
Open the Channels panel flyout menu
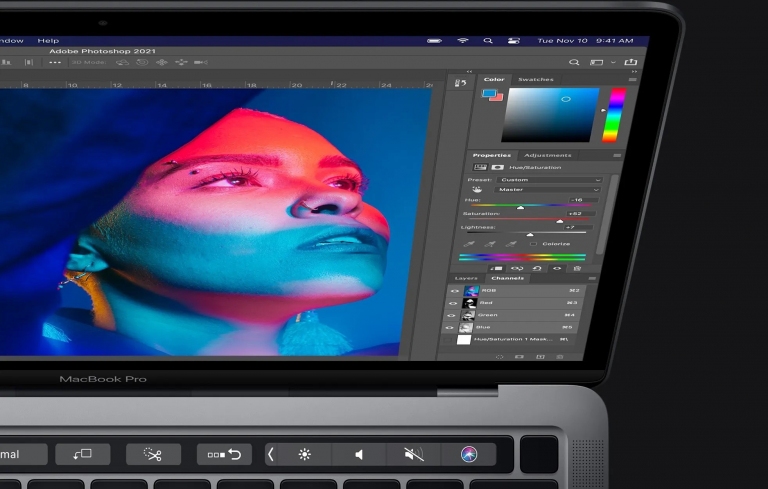[x=592, y=278]
